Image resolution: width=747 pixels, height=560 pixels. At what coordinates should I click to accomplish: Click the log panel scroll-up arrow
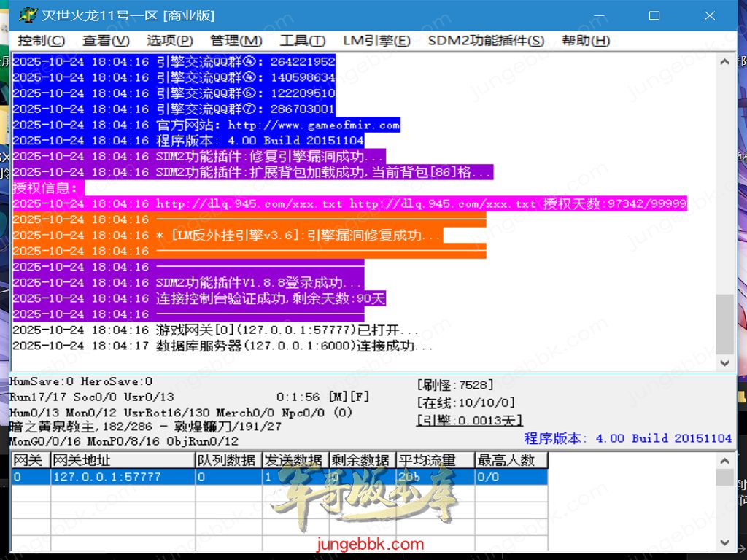724,63
